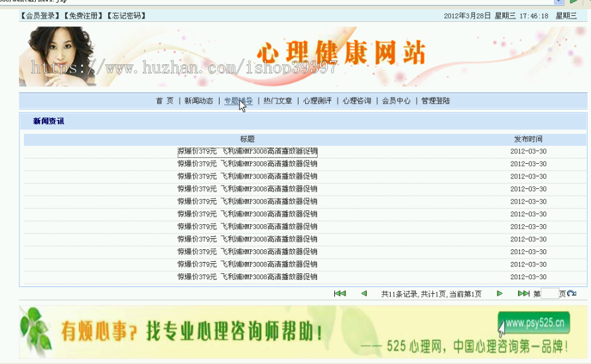Click the 标题 column header
Viewport: 591px width, 364px height.
point(247,139)
